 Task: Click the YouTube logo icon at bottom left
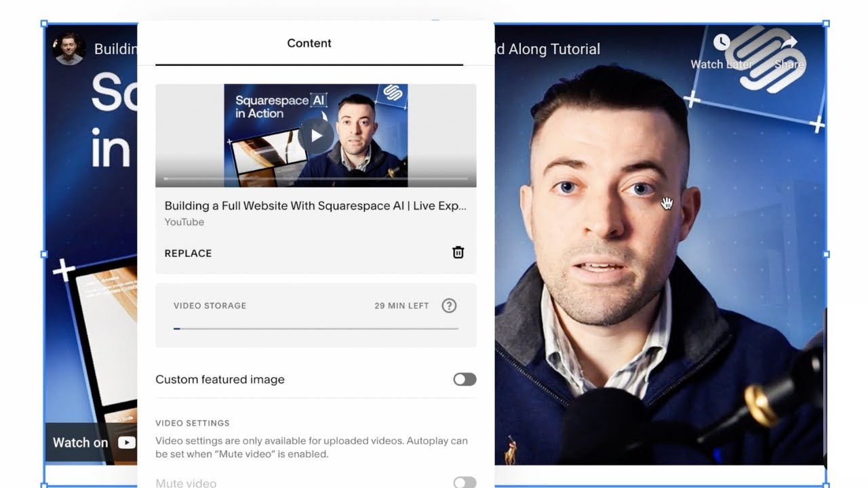pyautogui.click(x=127, y=443)
